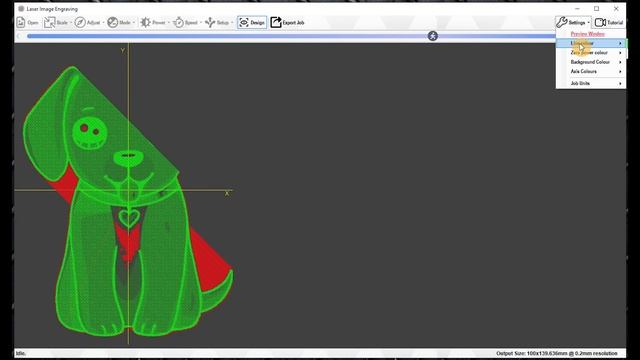
Task: Expand the Scale dropdown arrow
Action: tap(71, 22)
